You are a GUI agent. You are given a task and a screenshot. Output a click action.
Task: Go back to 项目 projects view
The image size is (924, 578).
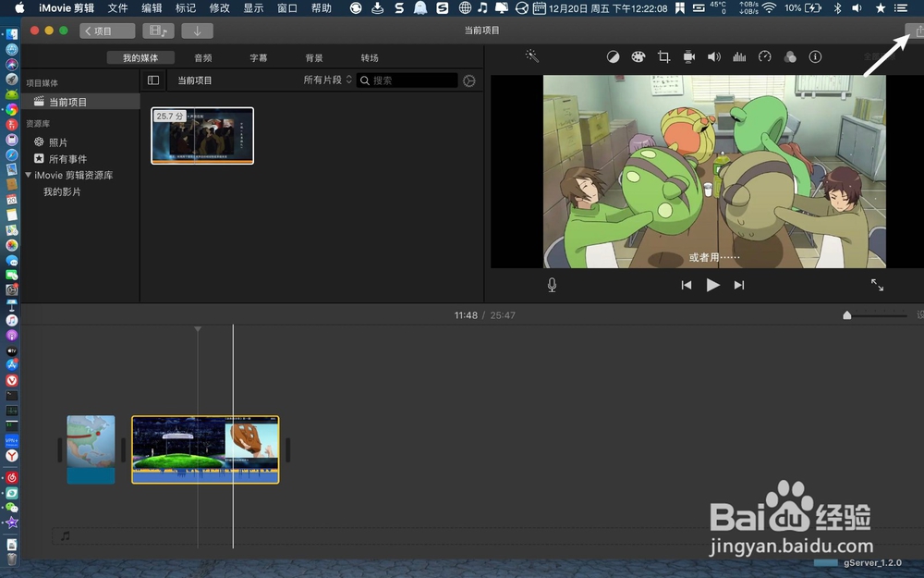coord(107,31)
